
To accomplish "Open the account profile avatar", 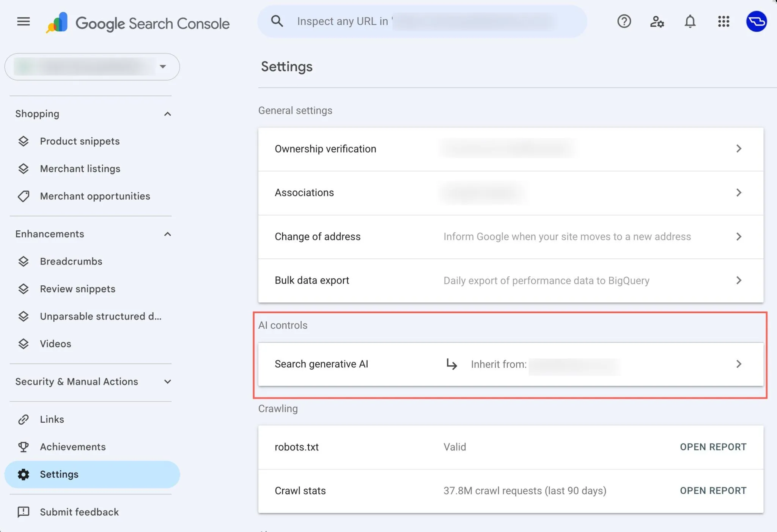I will coord(756,21).
